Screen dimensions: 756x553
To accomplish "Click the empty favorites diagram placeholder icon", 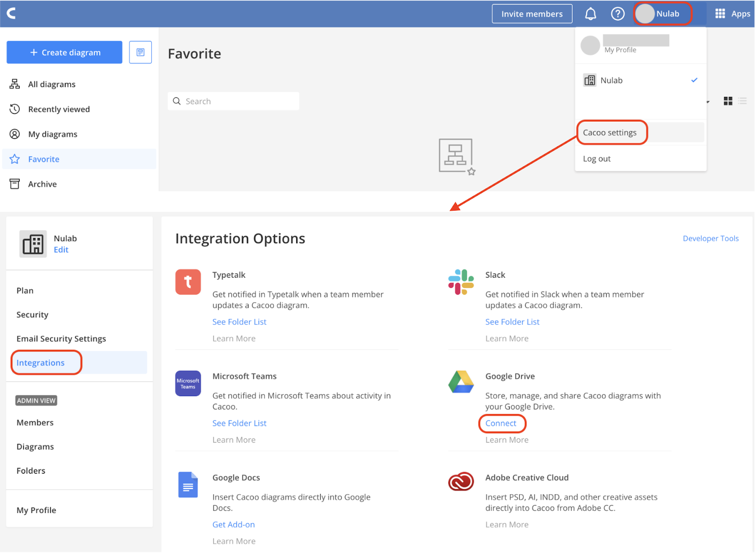I will click(x=457, y=157).
